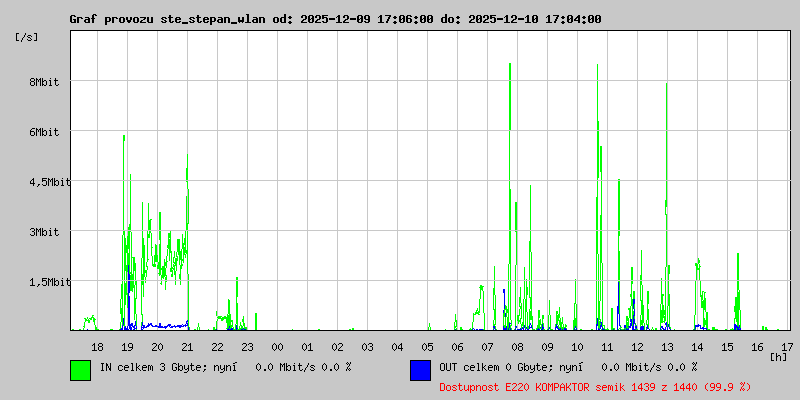Click hour label 01 on time axis
This screenshot has height=400, width=800.
(308, 347)
